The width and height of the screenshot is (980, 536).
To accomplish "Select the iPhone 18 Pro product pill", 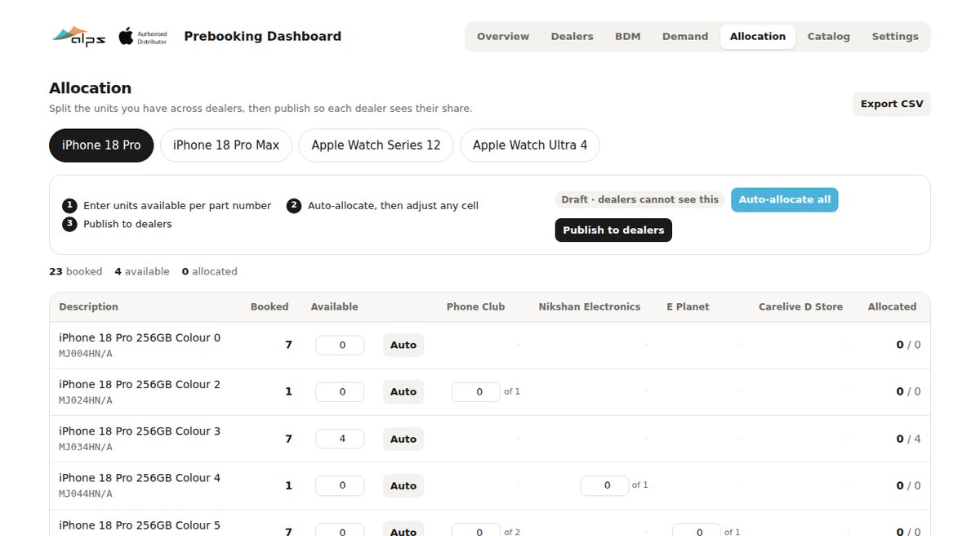I will 101,145.
